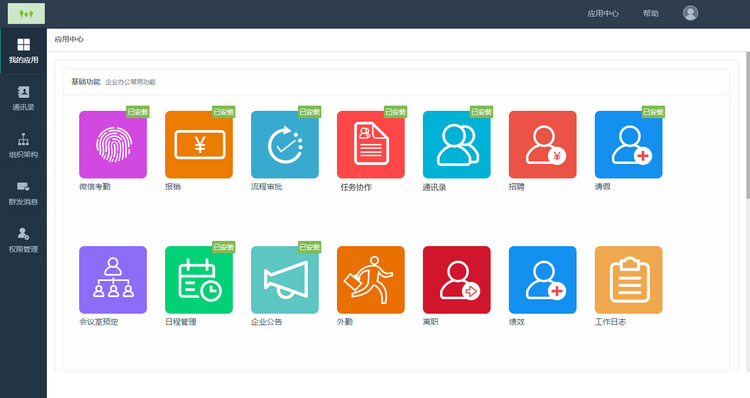Screen dimensions: 750x398
Task: Open 组织架构 in the sidebar
Action: click(23, 145)
